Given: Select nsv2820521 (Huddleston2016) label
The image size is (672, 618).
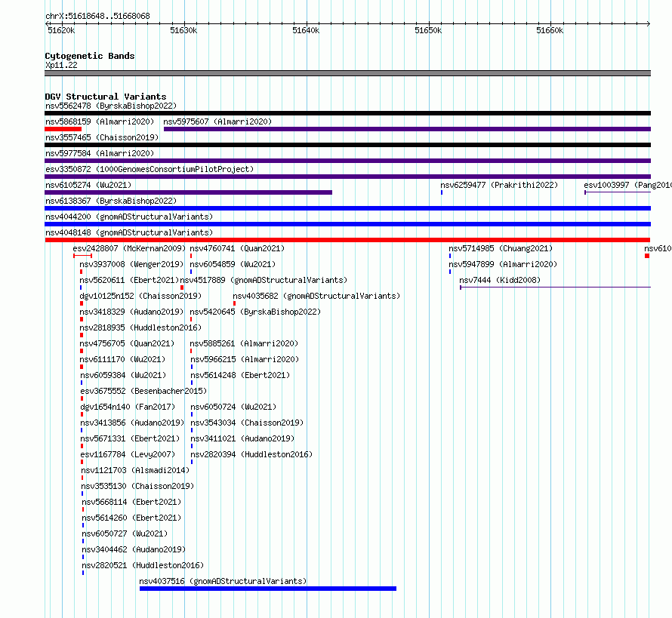Looking at the screenshot, I should tap(143, 565).
